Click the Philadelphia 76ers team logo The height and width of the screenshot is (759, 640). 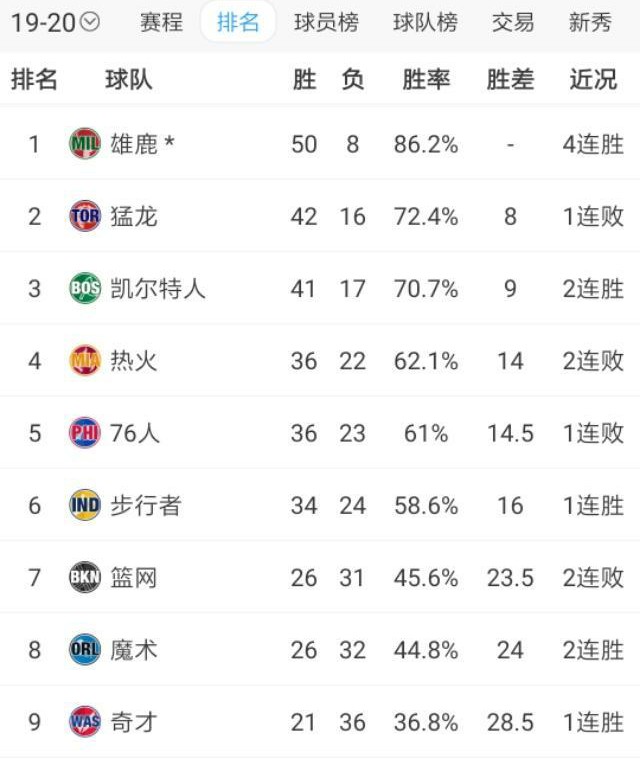(x=85, y=433)
